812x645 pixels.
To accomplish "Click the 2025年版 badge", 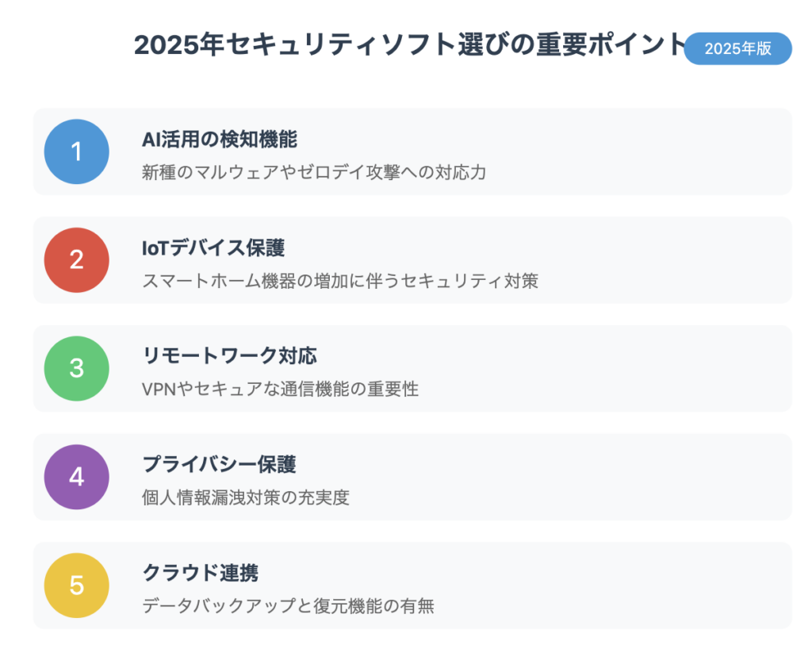I will coord(738,48).
